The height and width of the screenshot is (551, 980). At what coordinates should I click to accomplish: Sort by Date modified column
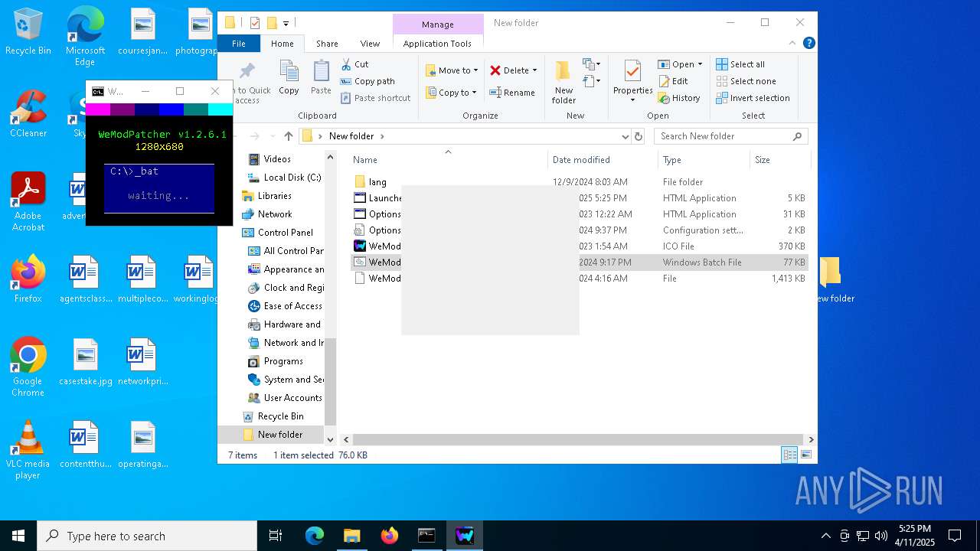pyautogui.click(x=603, y=160)
